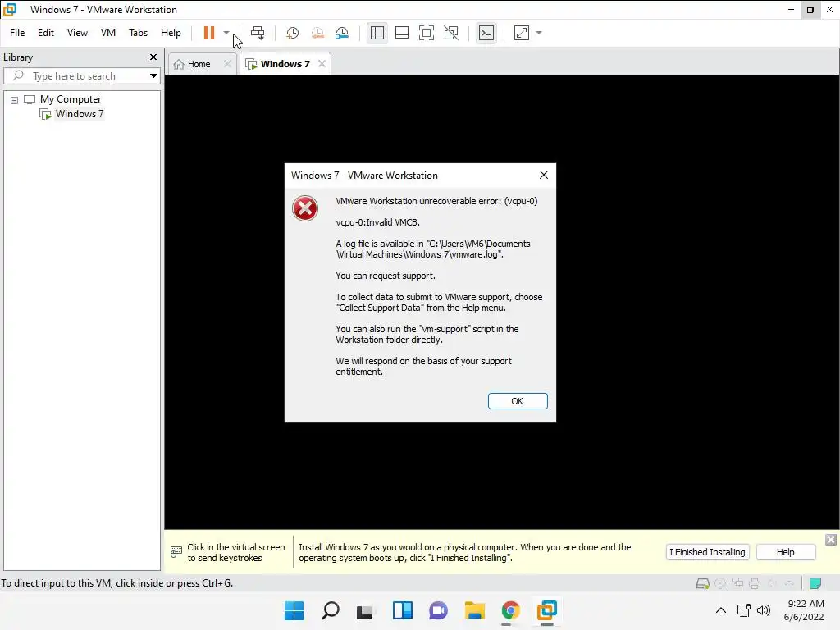
Task: Open the Help menu
Action: tap(171, 33)
